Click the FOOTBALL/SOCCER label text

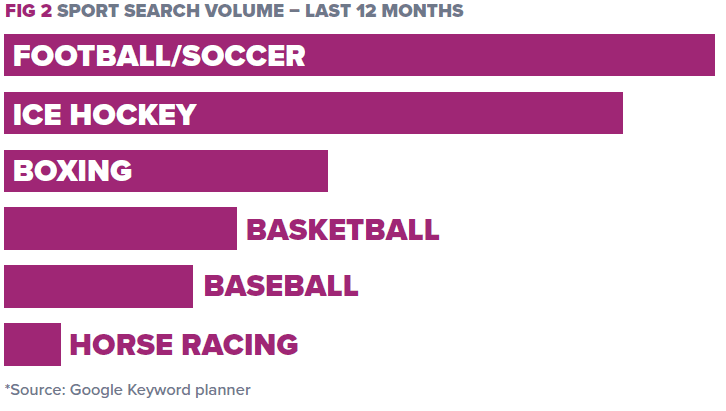159,56
